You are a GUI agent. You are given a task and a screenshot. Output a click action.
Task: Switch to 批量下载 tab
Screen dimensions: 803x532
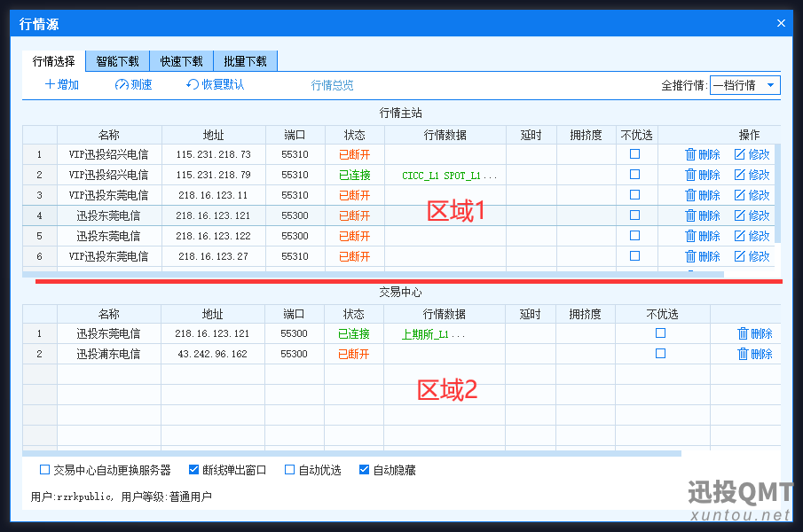coord(245,61)
